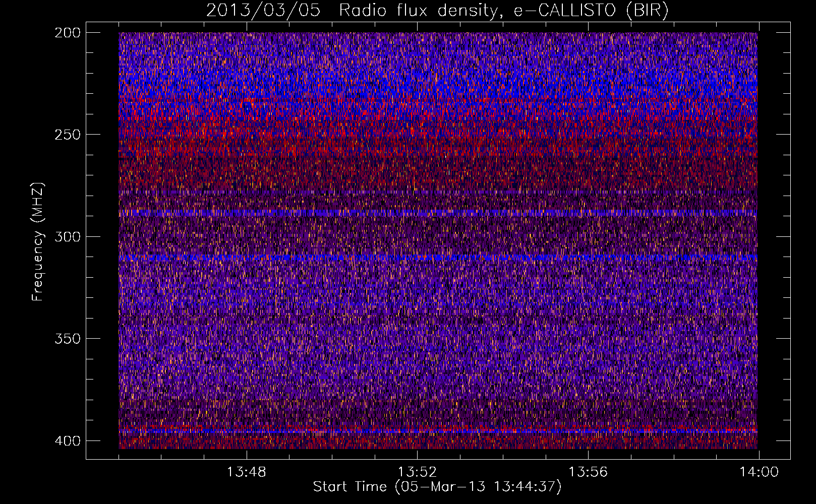Screen dimensions: 816x504
Task: Click the plot title 2013/03/05 Radio flux density
Action: tap(437, 11)
